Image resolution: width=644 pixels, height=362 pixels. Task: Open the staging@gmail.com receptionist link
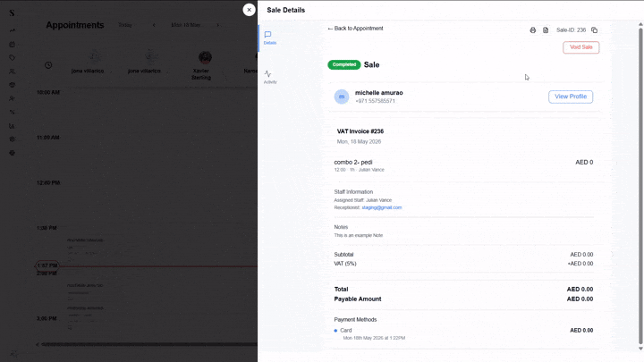tap(382, 207)
